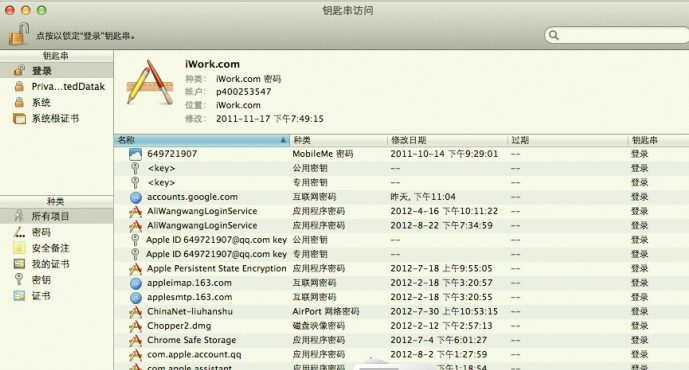
Task: Click the 种类 sidebar section header
Action: click(56, 201)
